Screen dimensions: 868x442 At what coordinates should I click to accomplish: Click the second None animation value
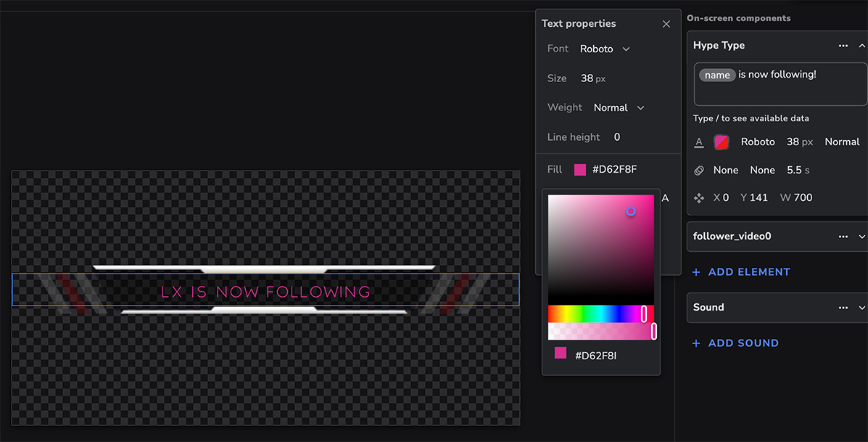[x=762, y=170]
